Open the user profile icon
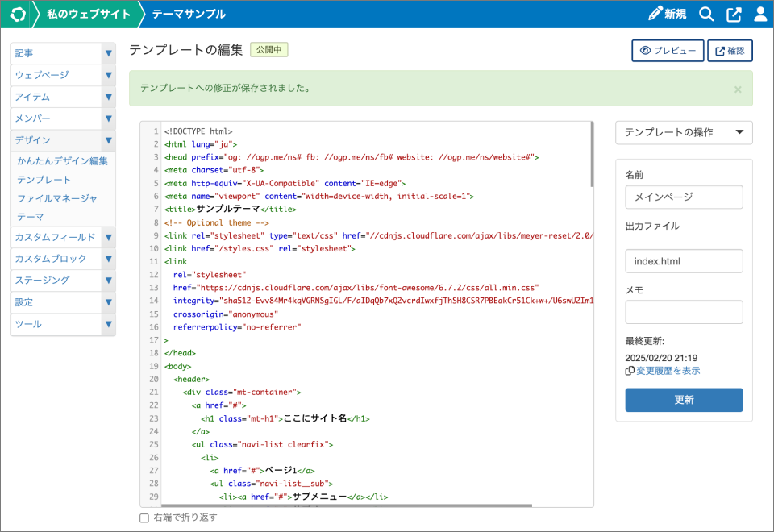The width and height of the screenshot is (774, 532). pyautogui.click(x=759, y=14)
